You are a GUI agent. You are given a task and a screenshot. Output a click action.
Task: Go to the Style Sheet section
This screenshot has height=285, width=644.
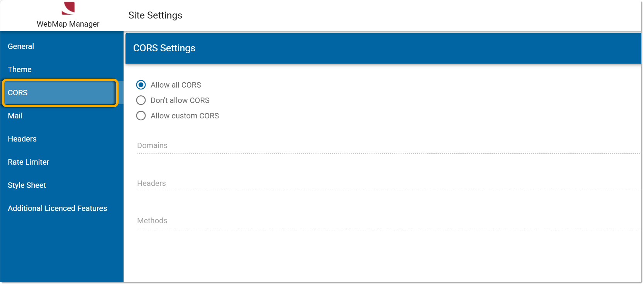point(62,185)
